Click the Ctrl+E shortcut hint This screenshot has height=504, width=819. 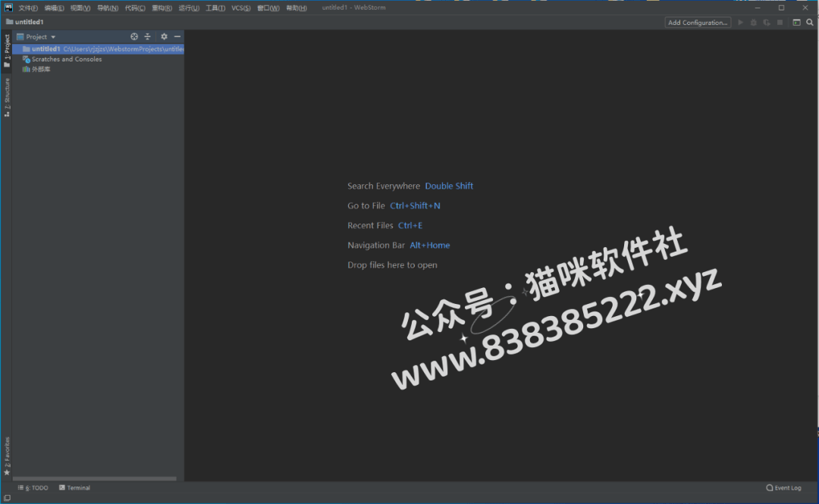410,226
